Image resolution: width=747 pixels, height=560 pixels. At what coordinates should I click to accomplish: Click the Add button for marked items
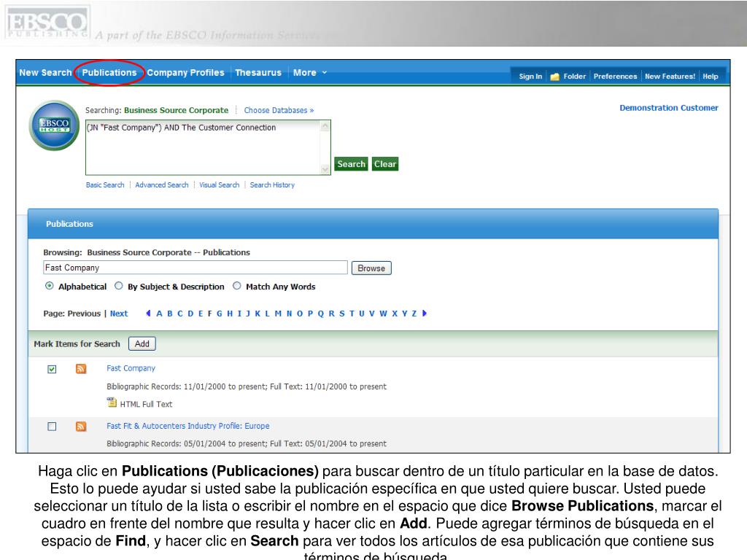click(x=142, y=343)
